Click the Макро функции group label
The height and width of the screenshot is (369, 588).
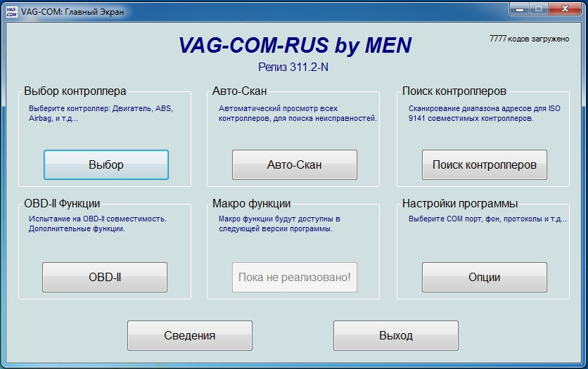coord(251,203)
